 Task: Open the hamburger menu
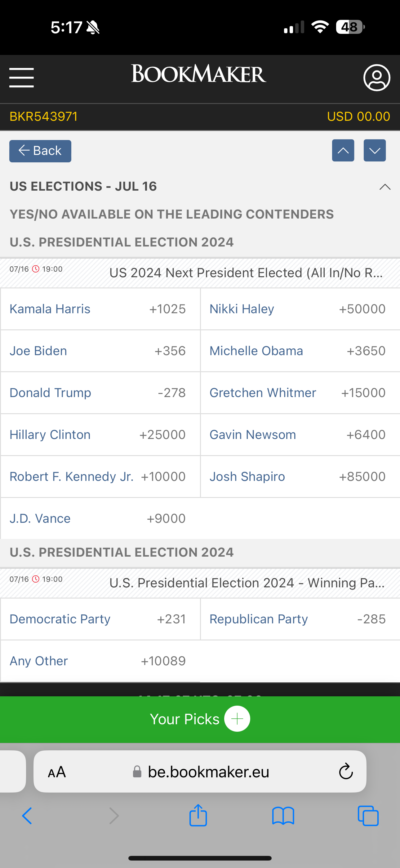point(21,78)
